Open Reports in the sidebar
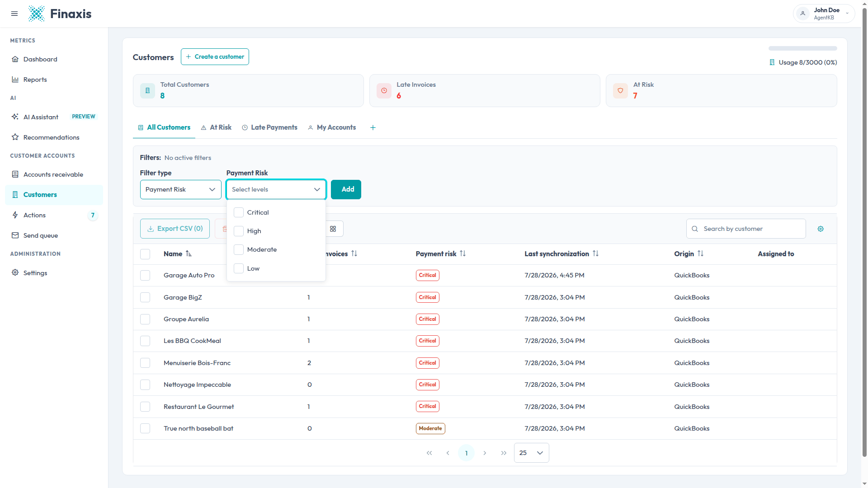The height and width of the screenshot is (488, 868). [54, 80]
